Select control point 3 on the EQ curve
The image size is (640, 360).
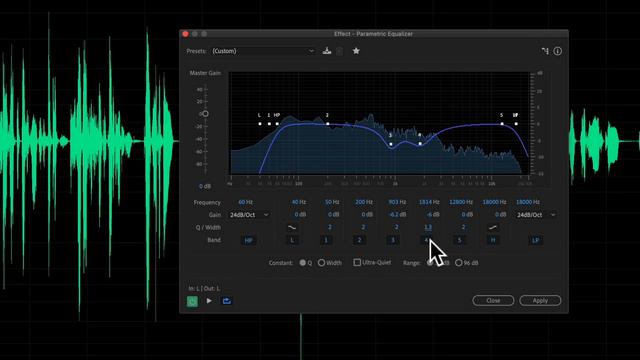pos(391,144)
